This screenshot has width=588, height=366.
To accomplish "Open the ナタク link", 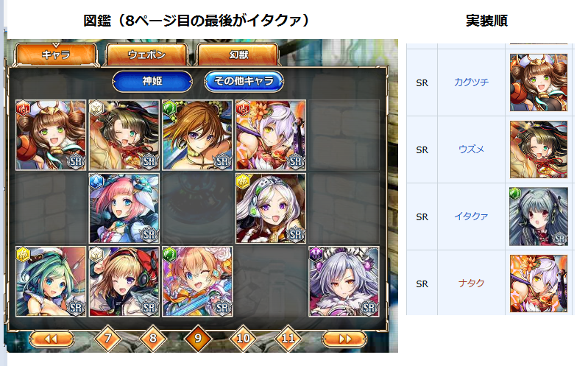I will pos(471,284).
